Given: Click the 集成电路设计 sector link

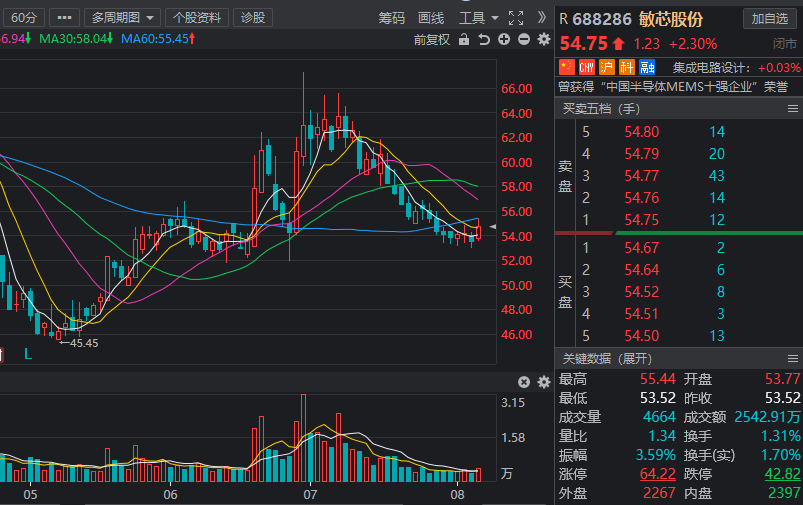Looking at the screenshot, I should coord(711,68).
